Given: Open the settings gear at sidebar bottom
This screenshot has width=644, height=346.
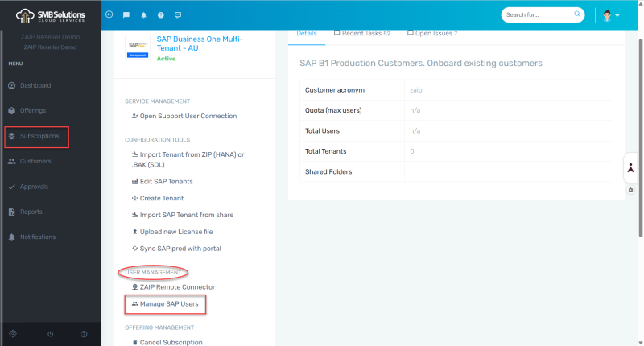Looking at the screenshot, I should click(x=12, y=333).
